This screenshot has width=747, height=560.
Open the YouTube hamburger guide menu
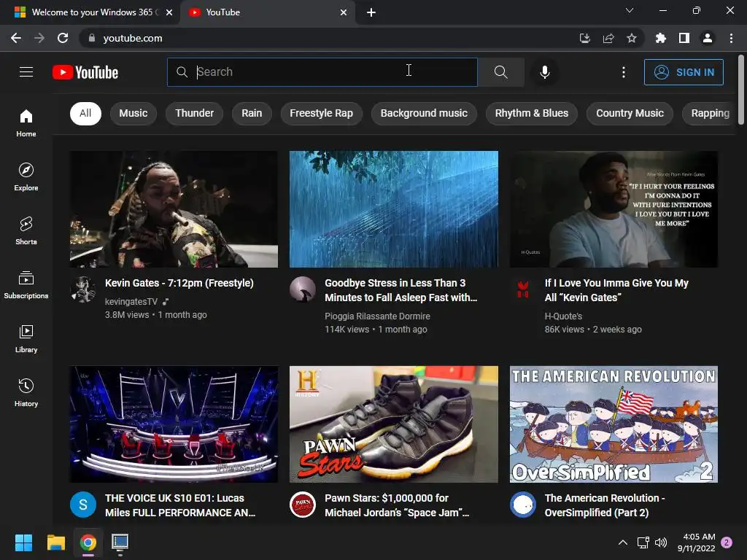point(26,72)
